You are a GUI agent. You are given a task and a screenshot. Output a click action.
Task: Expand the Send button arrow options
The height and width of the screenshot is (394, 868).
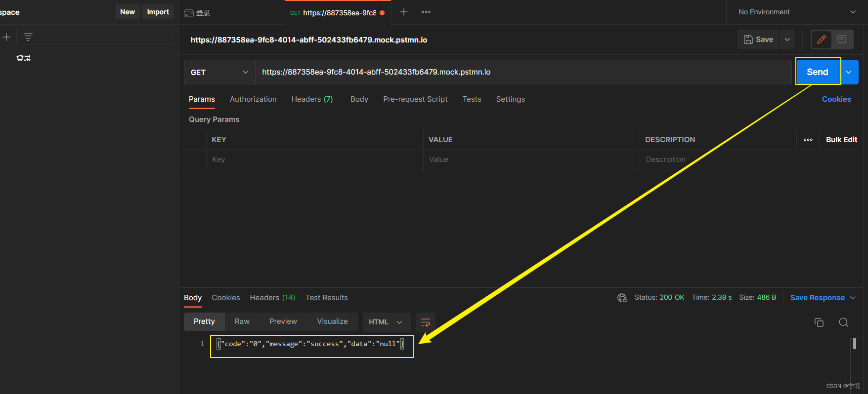coord(849,72)
